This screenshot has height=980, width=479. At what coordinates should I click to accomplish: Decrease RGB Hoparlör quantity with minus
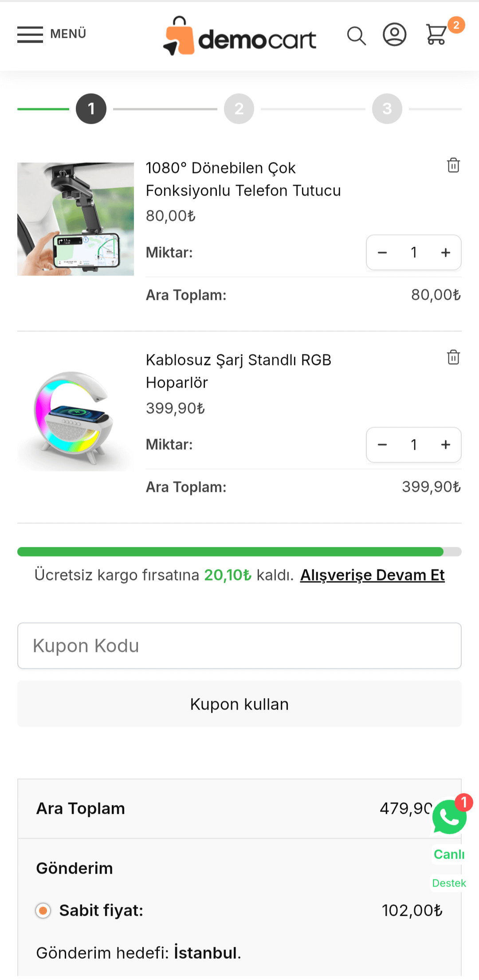click(382, 445)
